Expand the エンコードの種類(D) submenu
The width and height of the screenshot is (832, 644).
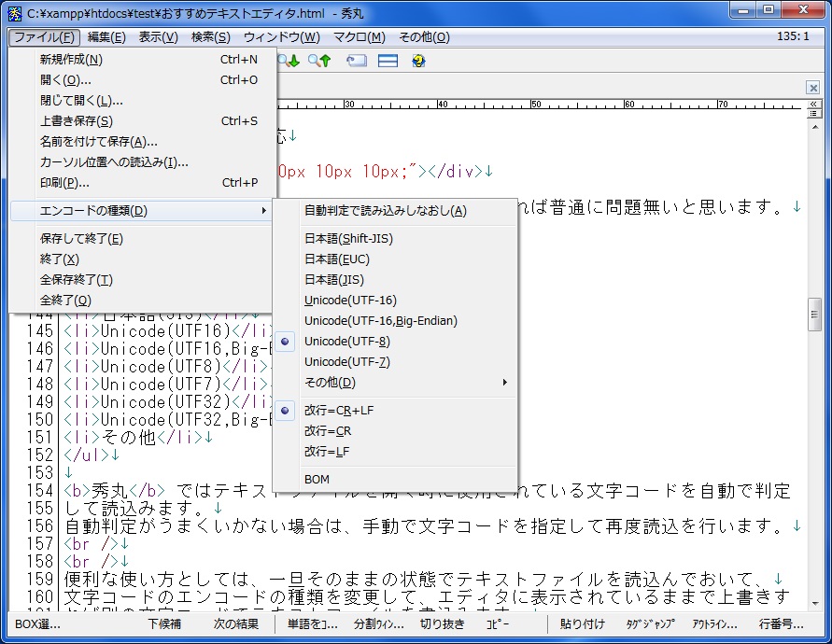click(142, 211)
